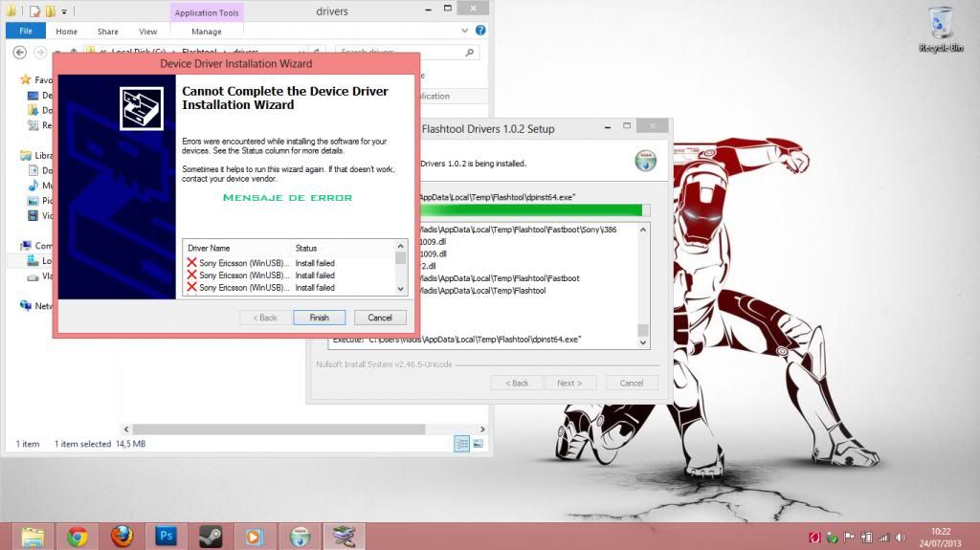Viewport: 980px width, 550px height.
Task: Switch to the View ribbon tab
Action: pyautogui.click(x=148, y=32)
